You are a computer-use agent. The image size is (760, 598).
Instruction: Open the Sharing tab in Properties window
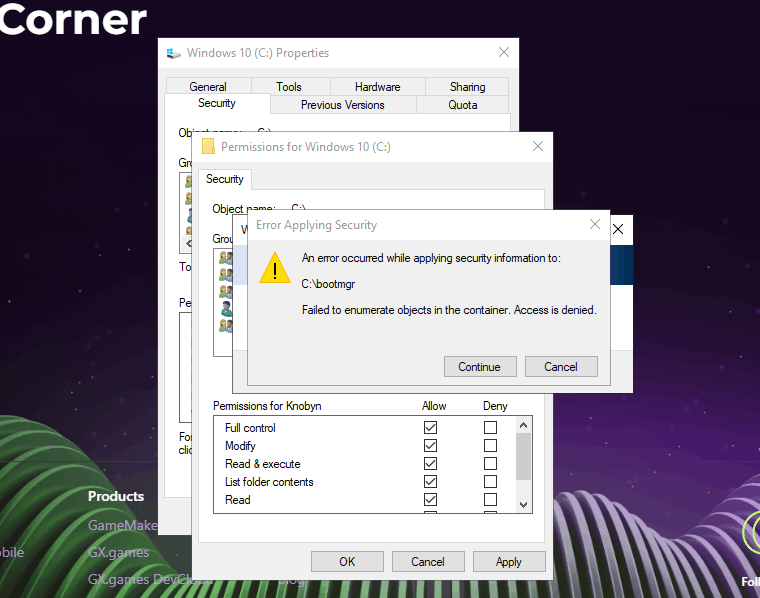[467, 87]
